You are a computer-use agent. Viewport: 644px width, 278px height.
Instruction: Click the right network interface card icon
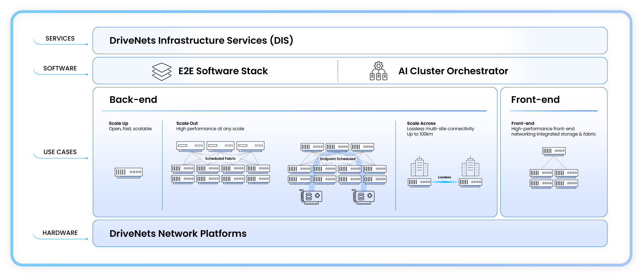click(x=363, y=197)
